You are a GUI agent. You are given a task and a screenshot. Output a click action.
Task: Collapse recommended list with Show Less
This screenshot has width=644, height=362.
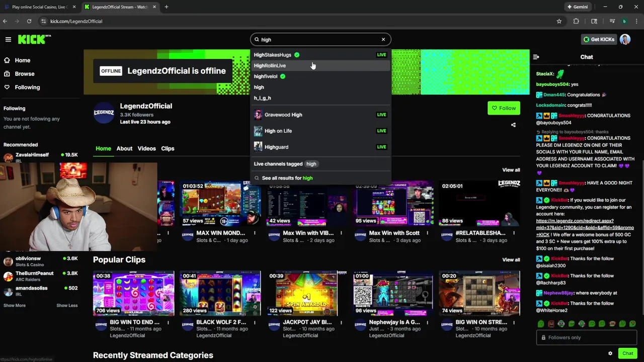(x=67, y=306)
